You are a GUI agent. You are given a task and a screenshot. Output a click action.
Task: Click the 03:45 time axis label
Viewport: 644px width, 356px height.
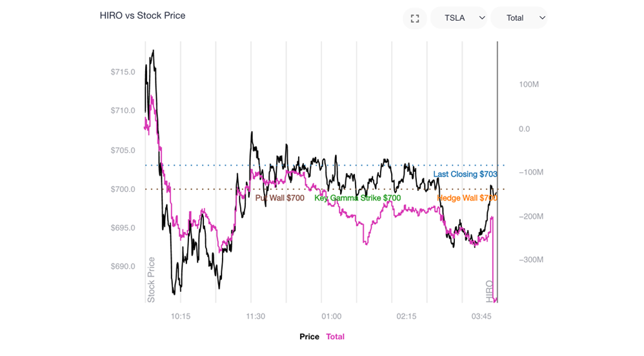(x=481, y=317)
